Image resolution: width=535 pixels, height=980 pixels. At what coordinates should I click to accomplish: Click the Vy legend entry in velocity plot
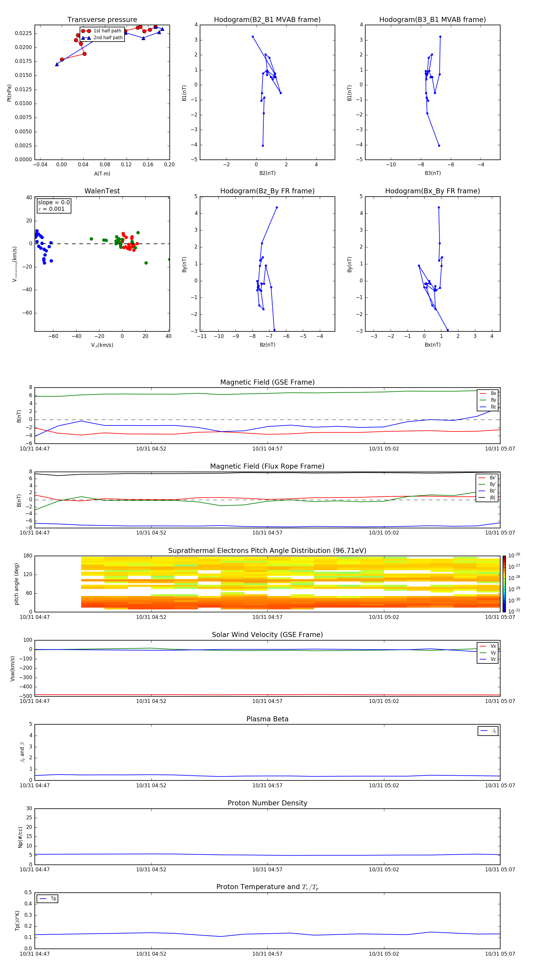click(x=488, y=652)
